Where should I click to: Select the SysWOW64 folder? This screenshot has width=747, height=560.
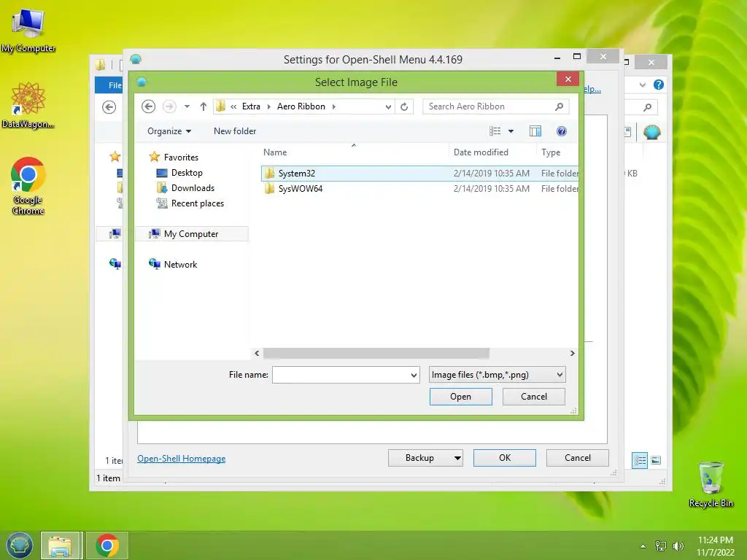click(419, 189)
